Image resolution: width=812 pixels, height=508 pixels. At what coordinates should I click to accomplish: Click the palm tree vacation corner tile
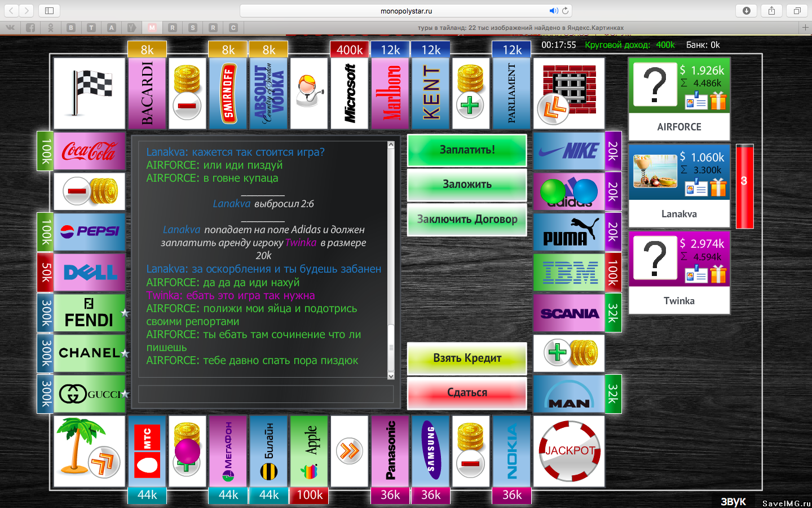90,452
